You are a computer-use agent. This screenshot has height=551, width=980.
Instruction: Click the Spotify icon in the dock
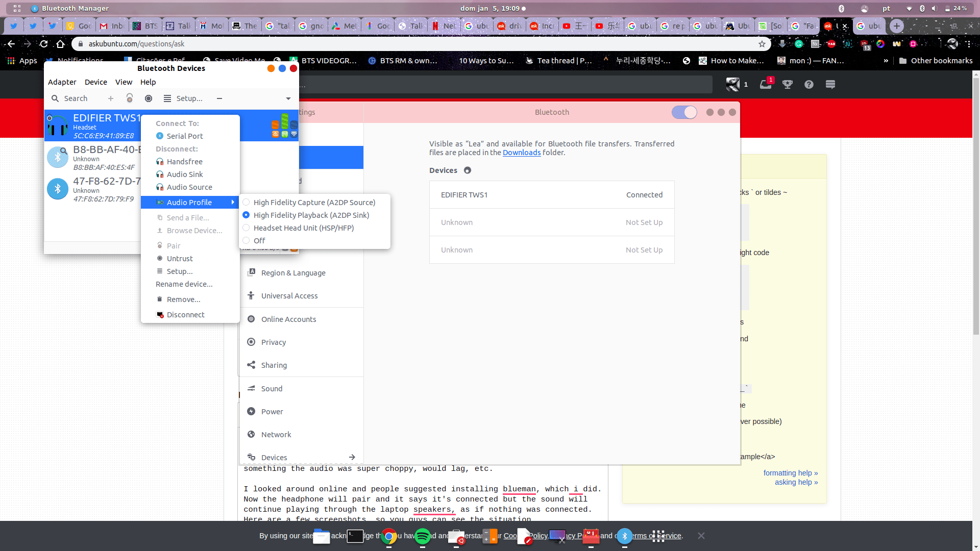coord(422,536)
